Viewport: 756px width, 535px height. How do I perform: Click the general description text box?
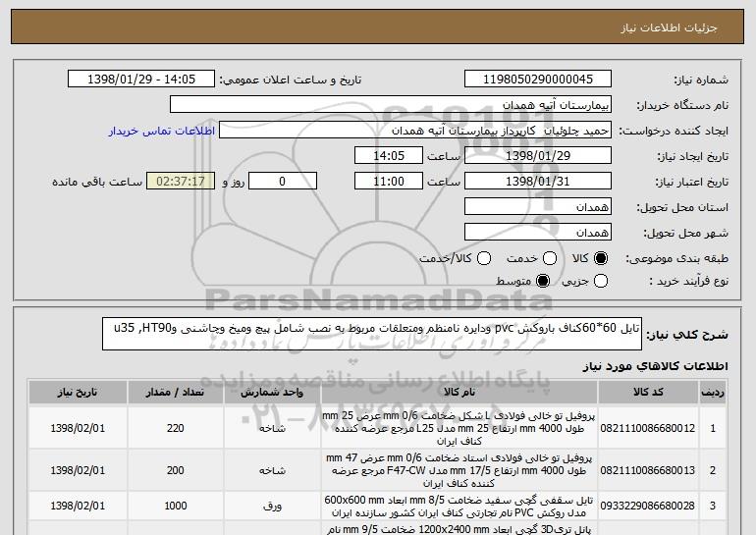pyautogui.click(x=372, y=334)
